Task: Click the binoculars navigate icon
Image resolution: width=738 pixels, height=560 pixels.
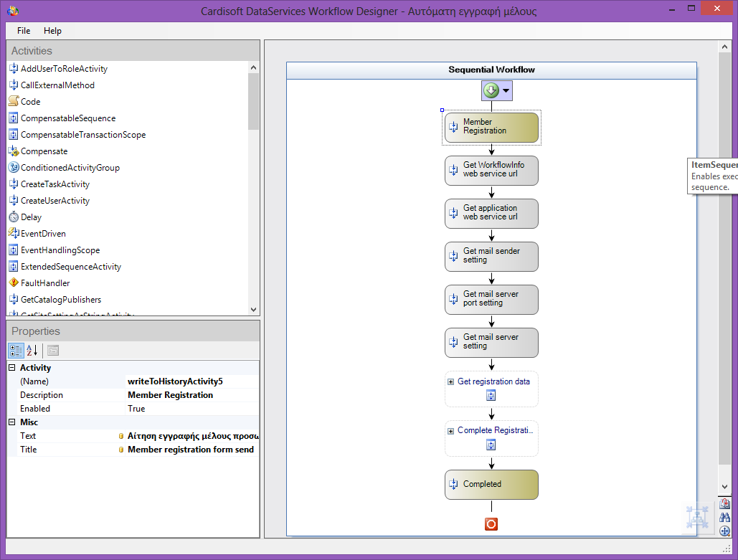Action: [x=725, y=518]
